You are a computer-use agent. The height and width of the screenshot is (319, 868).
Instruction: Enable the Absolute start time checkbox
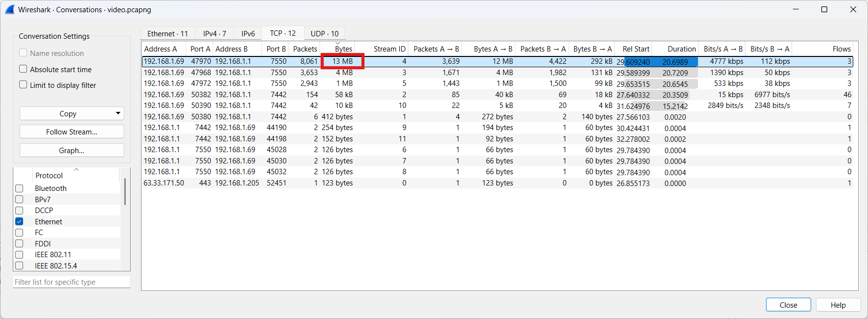[23, 69]
